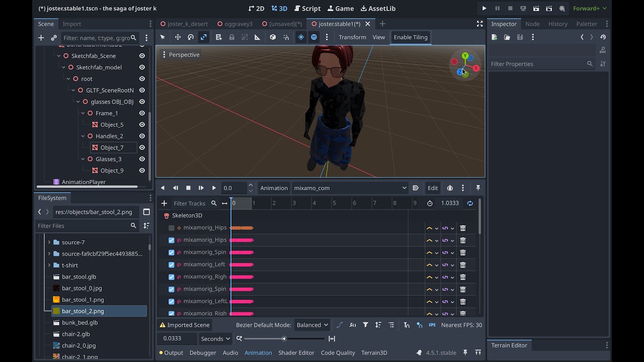This screenshot has width=644, height=362.
Task: Open the animation name dropdown mixamo_com
Action: click(350, 188)
